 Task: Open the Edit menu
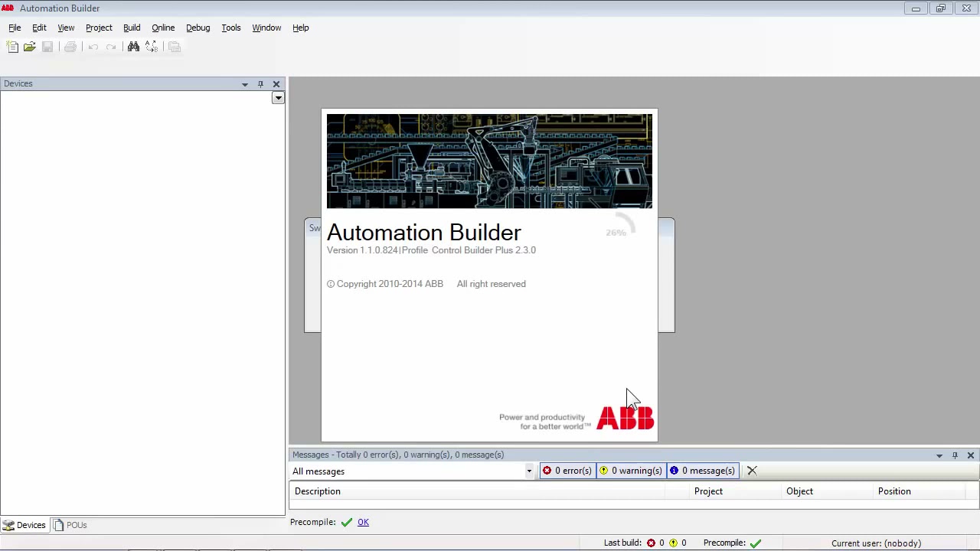(39, 28)
